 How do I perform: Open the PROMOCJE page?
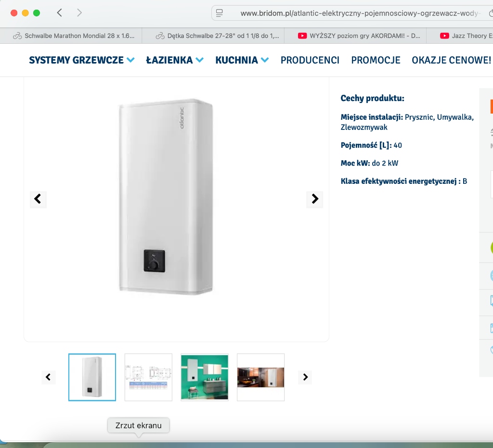tap(376, 60)
